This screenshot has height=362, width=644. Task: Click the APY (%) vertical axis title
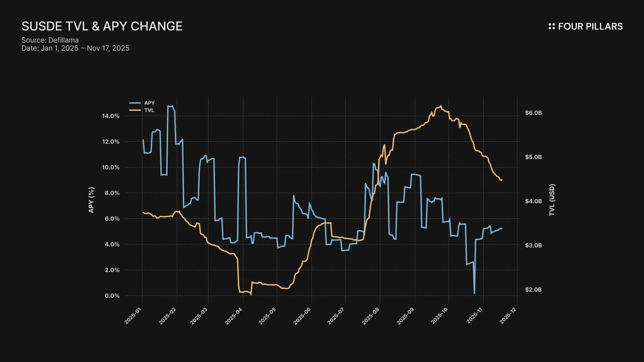click(91, 200)
